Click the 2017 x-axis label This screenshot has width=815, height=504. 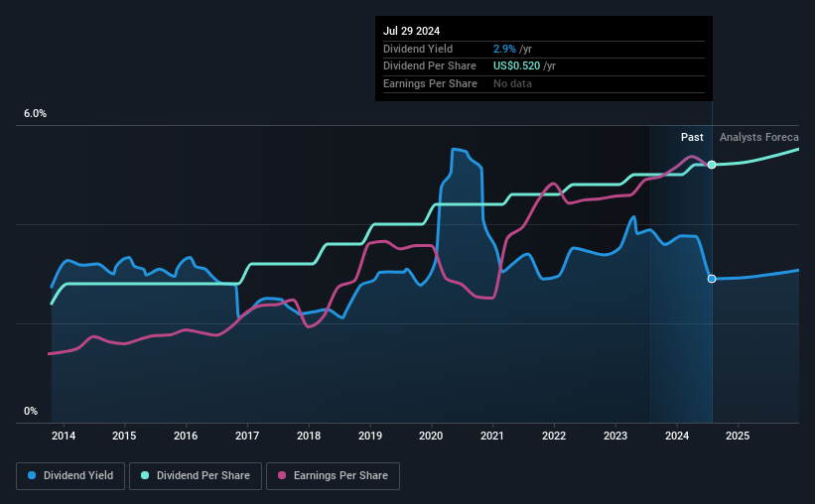[x=247, y=436]
